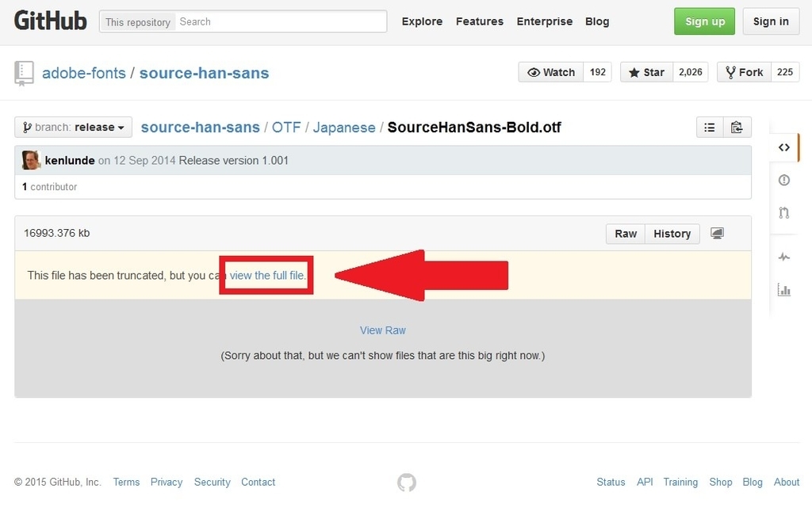Open the branch release dropdown
The width and height of the screenshot is (812, 519).
coord(73,128)
